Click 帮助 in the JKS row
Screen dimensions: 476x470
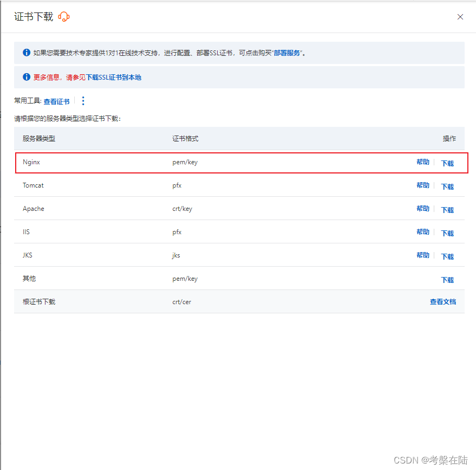pos(422,255)
